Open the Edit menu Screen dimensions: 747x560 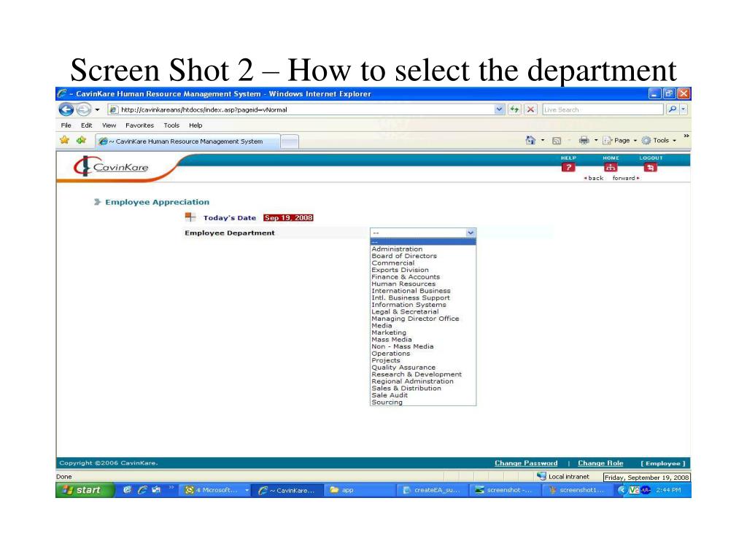coord(86,125)
